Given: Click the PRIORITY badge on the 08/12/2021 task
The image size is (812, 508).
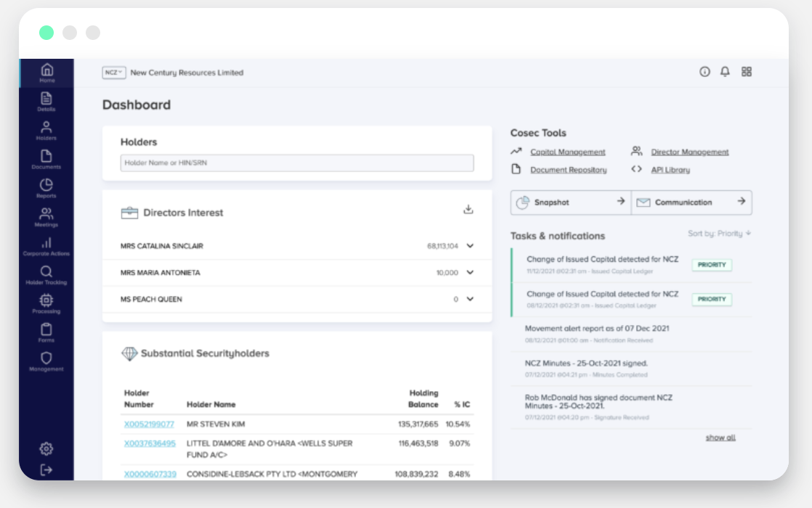Looking at the screenshot, I should click(712, 299).
